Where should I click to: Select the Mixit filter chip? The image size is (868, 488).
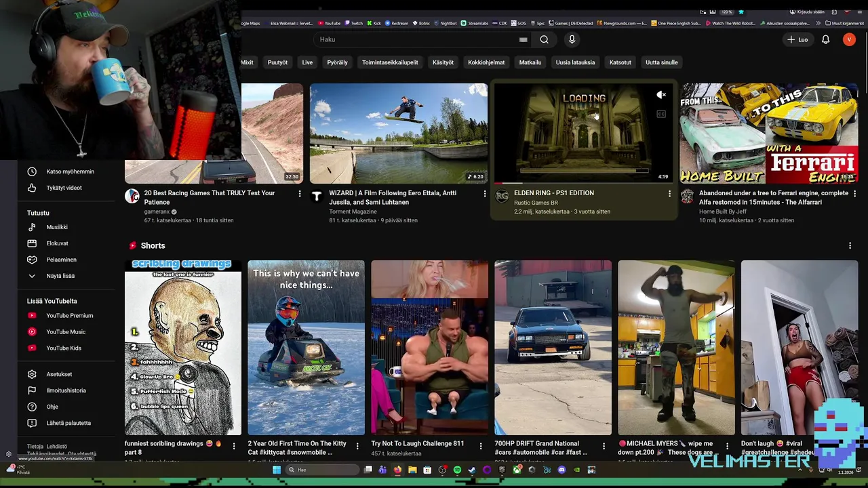[247, 62]
